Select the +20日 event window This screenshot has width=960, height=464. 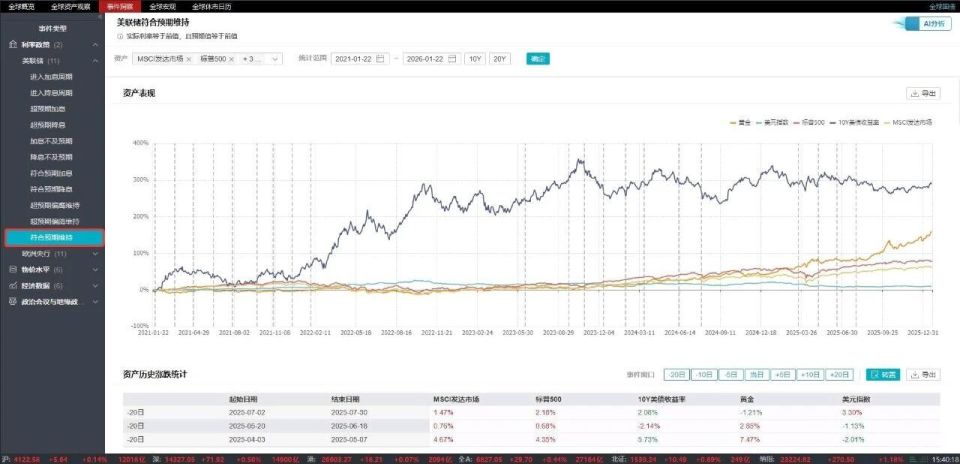point(840,375)
